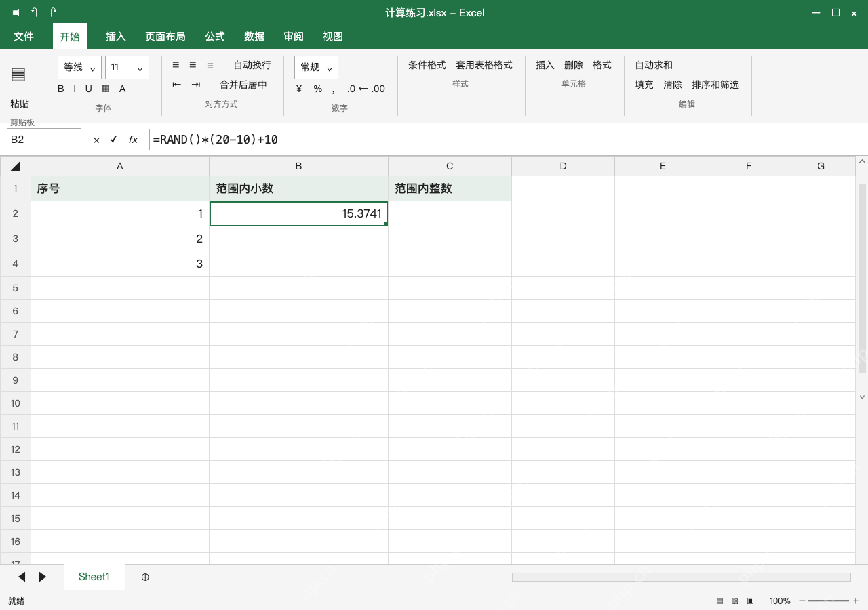Click the zoom slider in status bar
The image size is (868, 610).
828,601
